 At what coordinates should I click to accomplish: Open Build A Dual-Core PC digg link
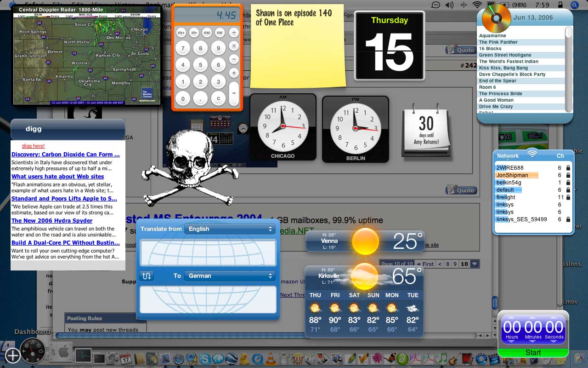(66, 243)
